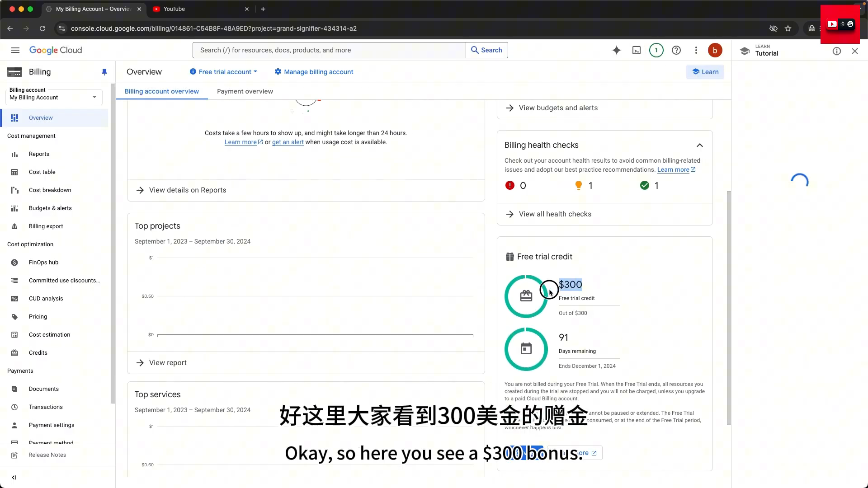This screenshot has height=488, width=868.
Task: Open Learn more in health checks
Action: [x=676, y=169]
